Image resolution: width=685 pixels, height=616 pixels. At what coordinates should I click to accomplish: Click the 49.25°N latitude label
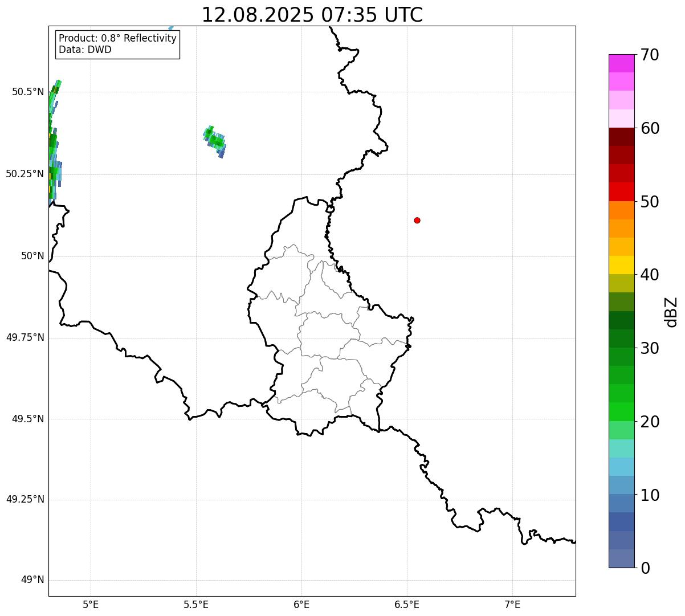tap(25, 499)
